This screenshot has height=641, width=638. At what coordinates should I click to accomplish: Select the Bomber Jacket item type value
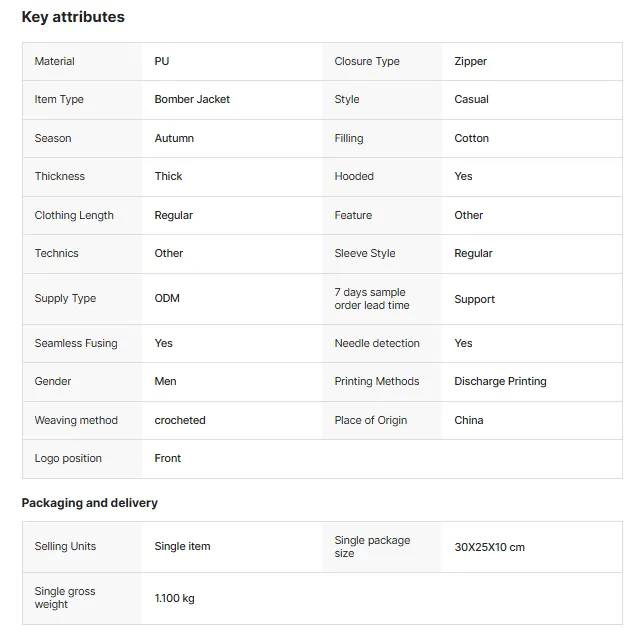pos(192,99)
